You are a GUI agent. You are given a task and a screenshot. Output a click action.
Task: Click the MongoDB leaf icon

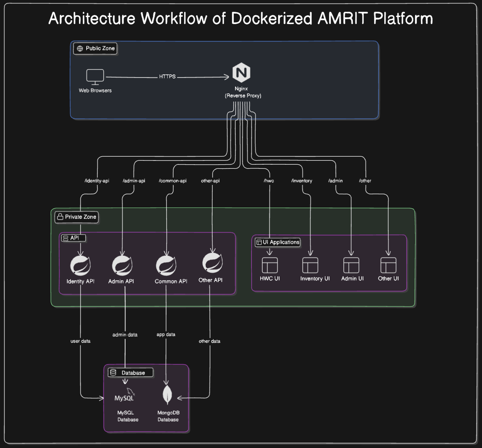tap(167, 394)
